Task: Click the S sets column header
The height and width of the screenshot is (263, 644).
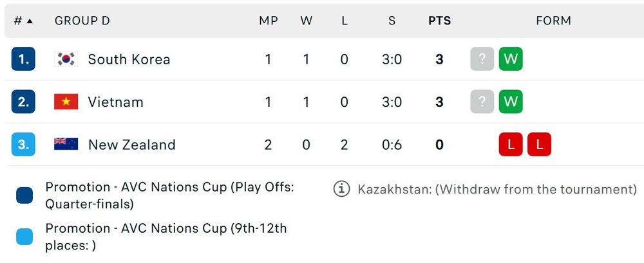Action: [392, 21]
